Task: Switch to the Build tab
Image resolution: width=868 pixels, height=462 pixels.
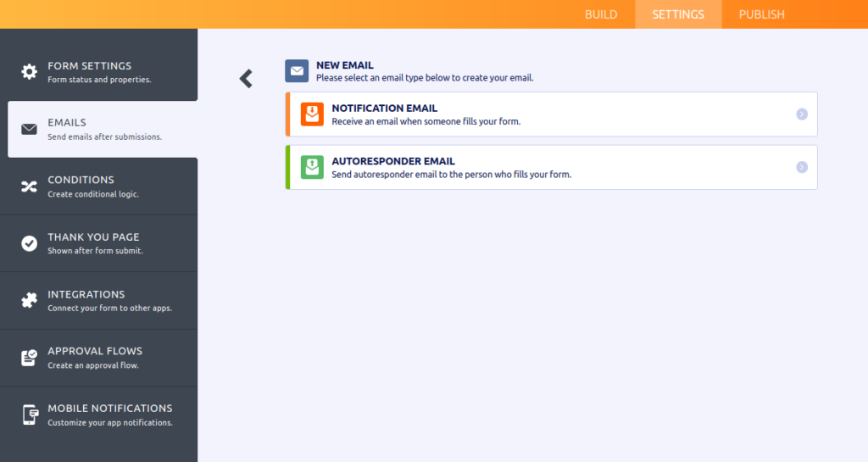Action: [601, 14]
